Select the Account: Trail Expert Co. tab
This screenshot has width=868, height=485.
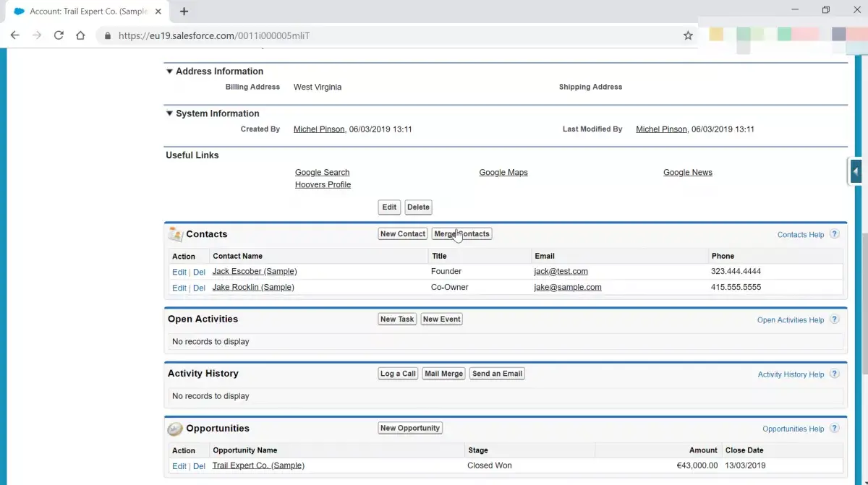[x=87, y=12]
